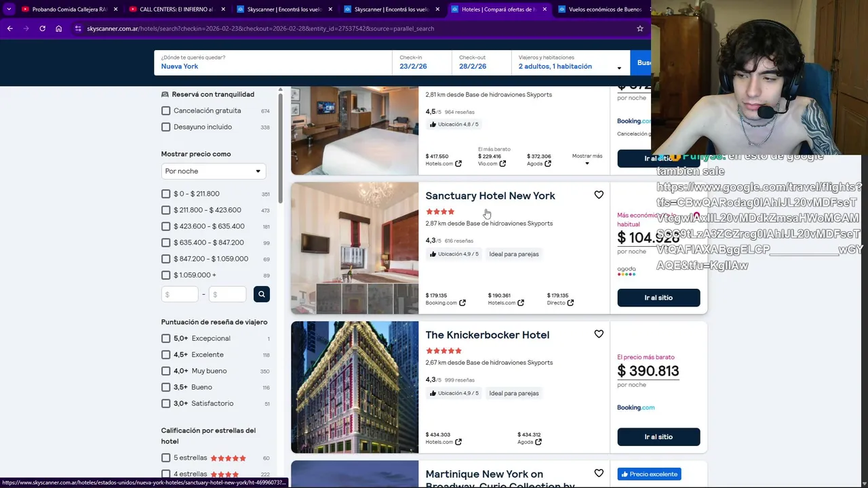
Task: Open Hotels.com external link icon for $190.361
Action: [521, 303]
